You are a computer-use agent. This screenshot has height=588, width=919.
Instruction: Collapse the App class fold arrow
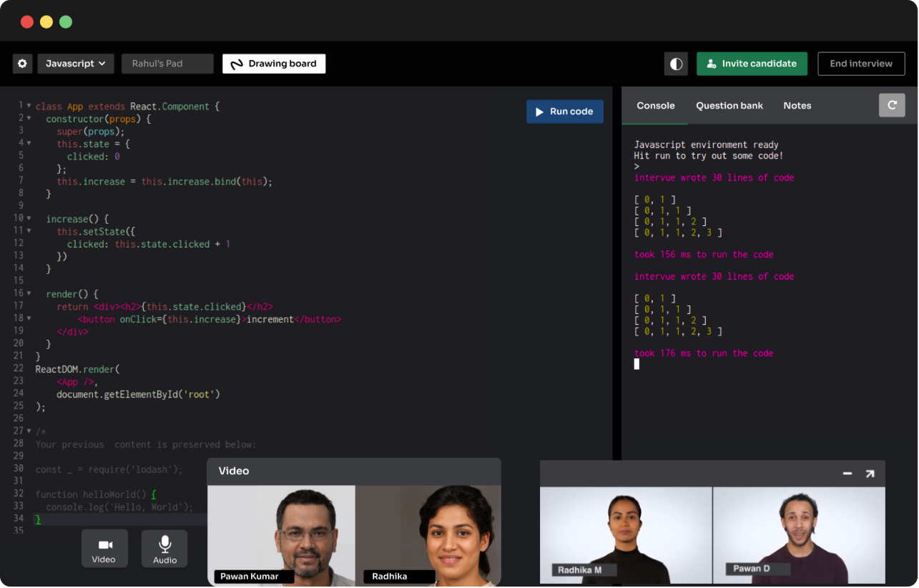[29, 106]
